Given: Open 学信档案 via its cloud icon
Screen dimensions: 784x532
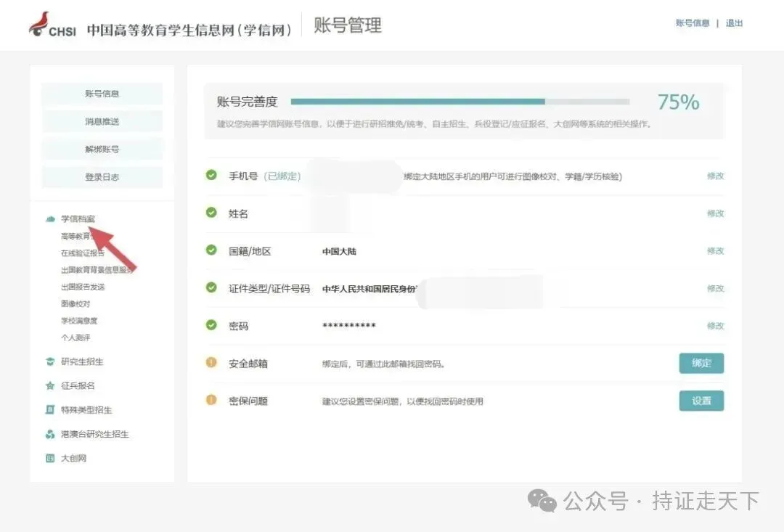Looking at the screenshot, I should pyautogui.click(x=51, y=219).
